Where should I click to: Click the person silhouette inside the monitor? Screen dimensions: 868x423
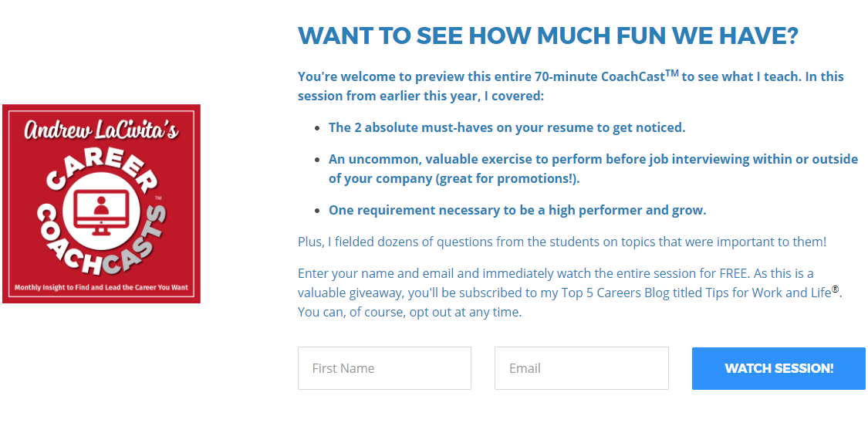[x=101, y=205]
